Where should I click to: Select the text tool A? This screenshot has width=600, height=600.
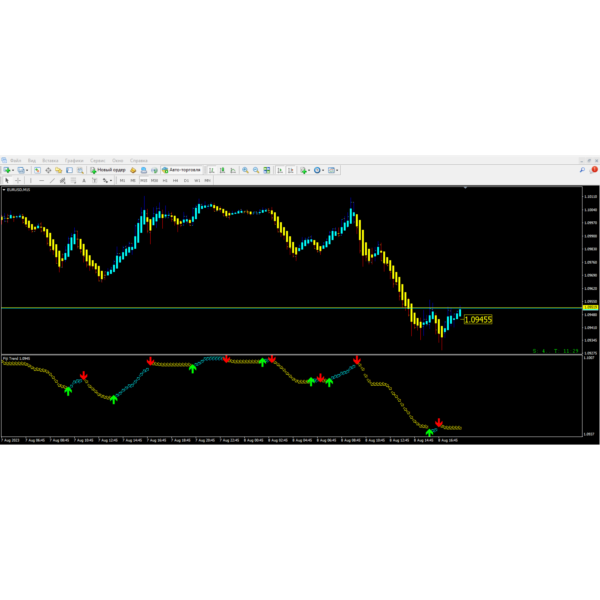tap(84, 181)
